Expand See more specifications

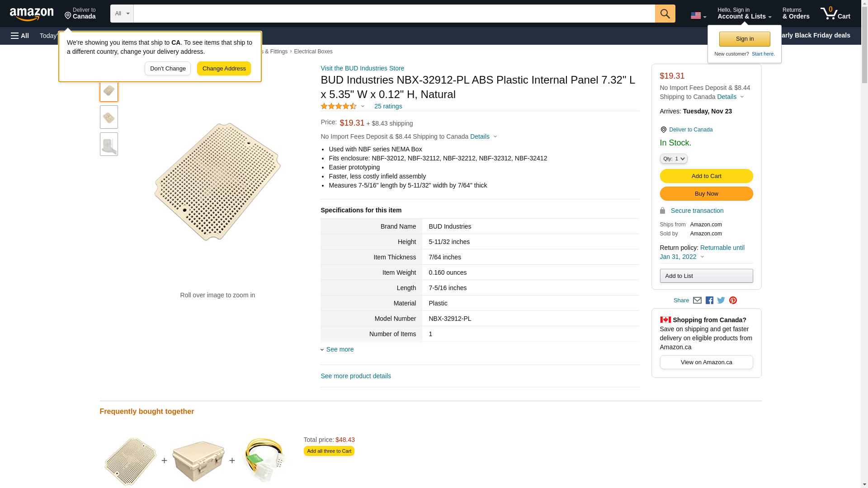[x=340, y=349]
